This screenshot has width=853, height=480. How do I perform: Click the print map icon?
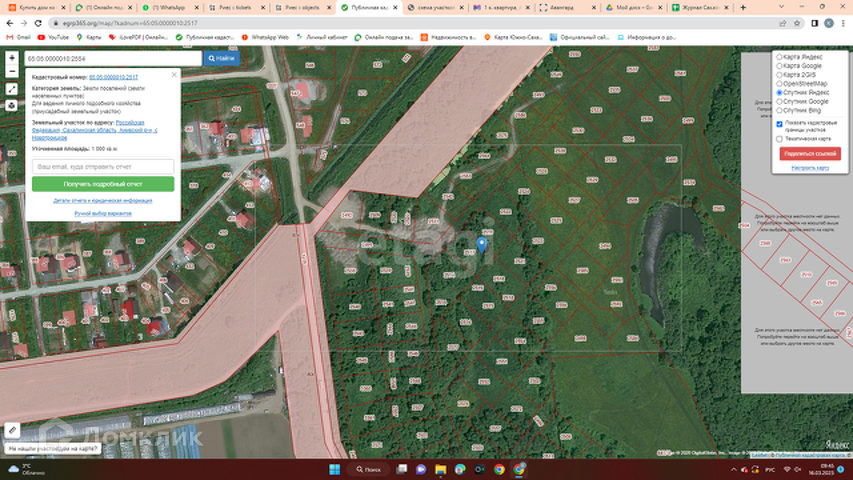[x=11, y=104]
